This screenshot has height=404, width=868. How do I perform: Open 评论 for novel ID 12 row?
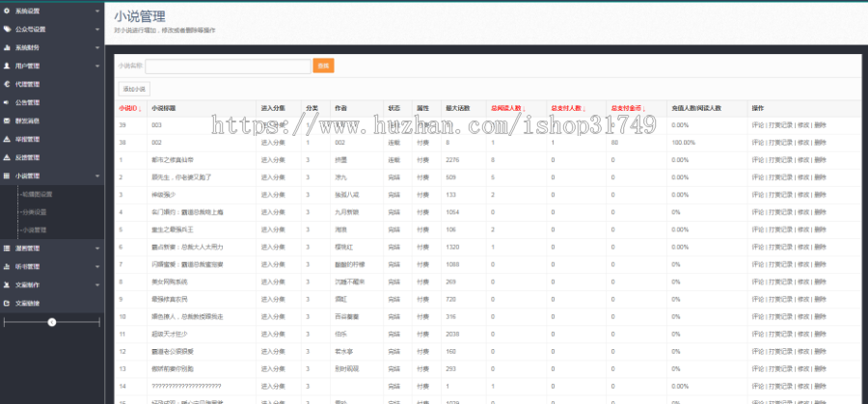758,352
